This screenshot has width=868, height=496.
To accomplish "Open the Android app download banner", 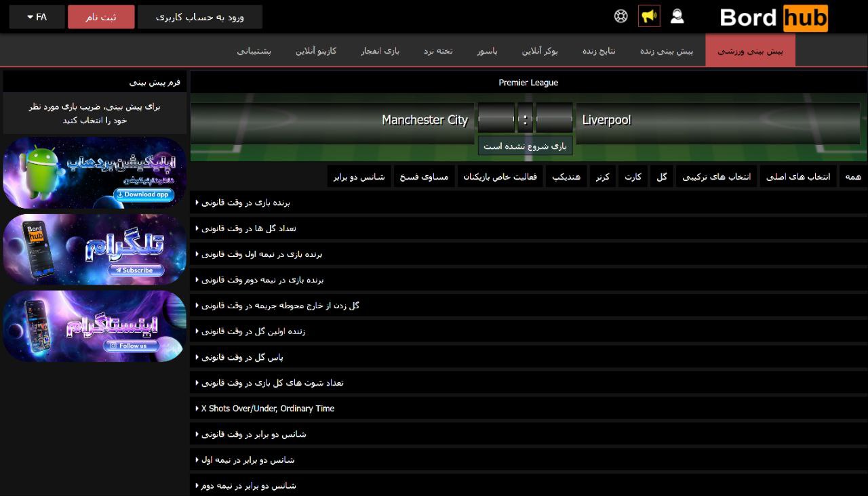I will point(94,173).
